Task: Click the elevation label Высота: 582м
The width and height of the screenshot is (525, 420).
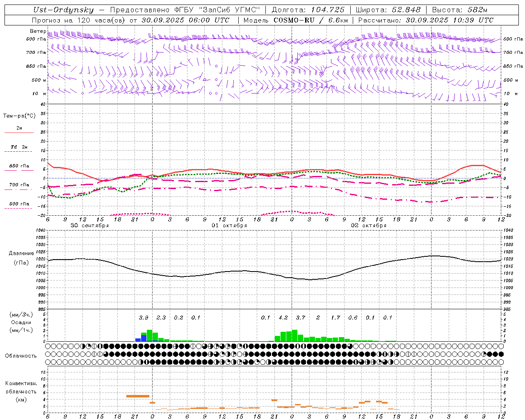Action: [459, 10]
